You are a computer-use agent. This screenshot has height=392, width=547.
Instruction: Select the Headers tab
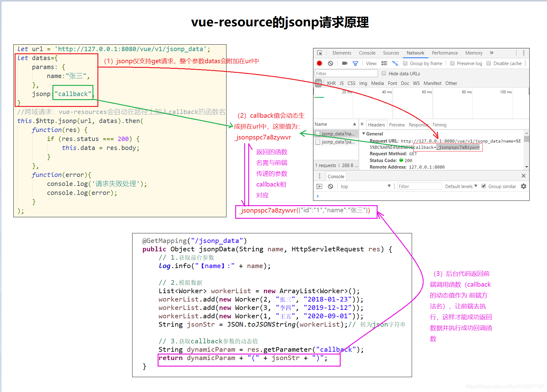pyautogui.click(x=376, y=125)
